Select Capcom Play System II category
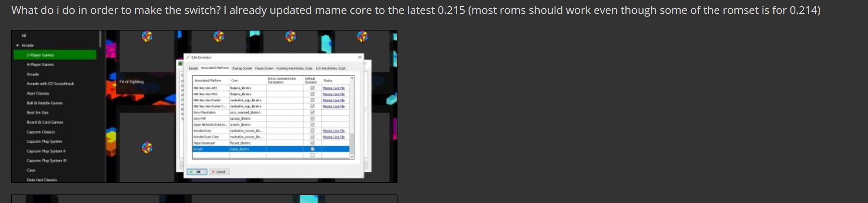Screen dimensions: 868x203 [46, 151]
